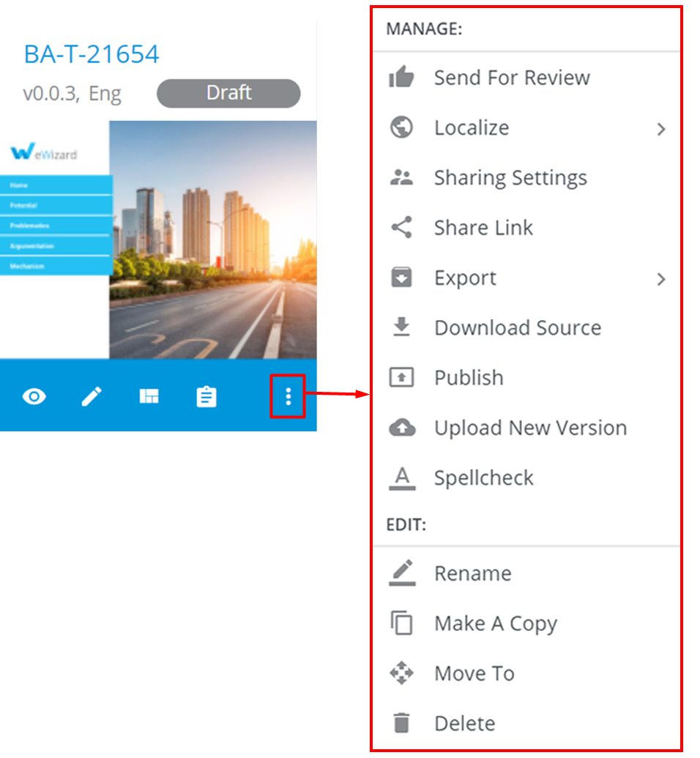Screen dimensions: 700x758
Task: Click the trash Delete icon
Action: pos(401,724)
